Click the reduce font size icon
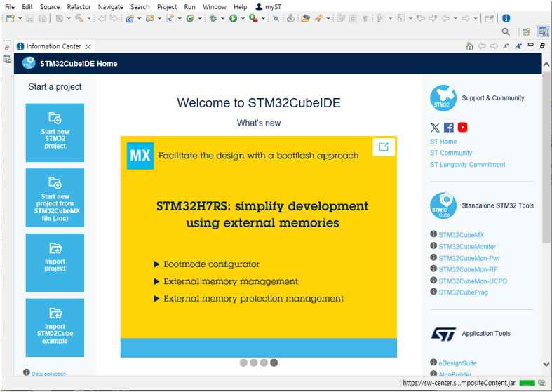 pyautogui.click(x=506, y=46)
